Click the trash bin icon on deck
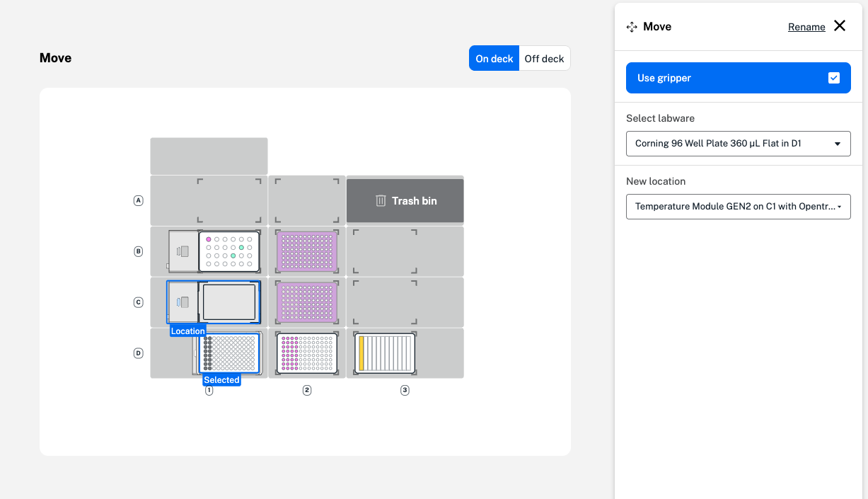The width and height of the screenshot is (868, 499). 381,201
